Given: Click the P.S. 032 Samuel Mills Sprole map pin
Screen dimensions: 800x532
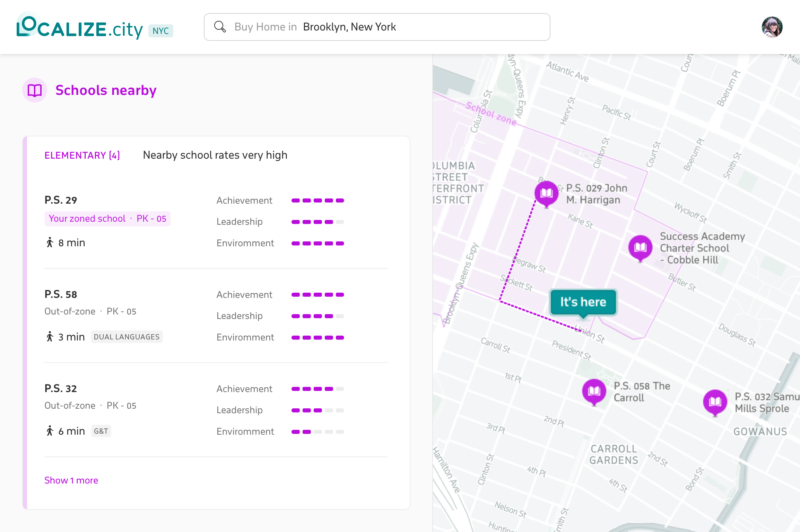Looking at the screenshot, I should pos(715,403).
